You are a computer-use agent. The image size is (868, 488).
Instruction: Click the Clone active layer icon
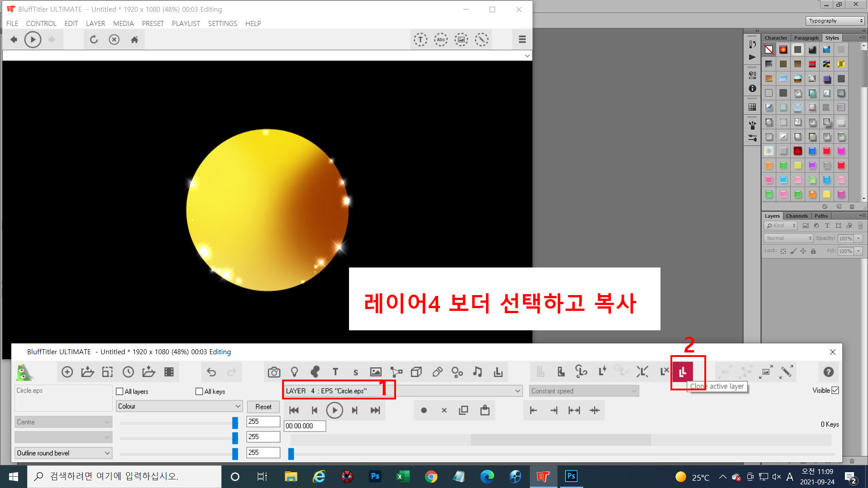683,372
